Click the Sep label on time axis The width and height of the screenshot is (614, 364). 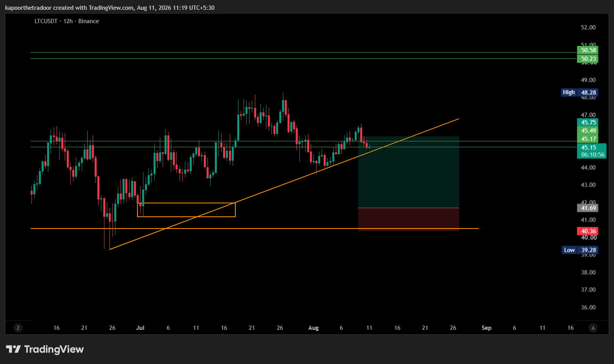[x=486, y=328]
